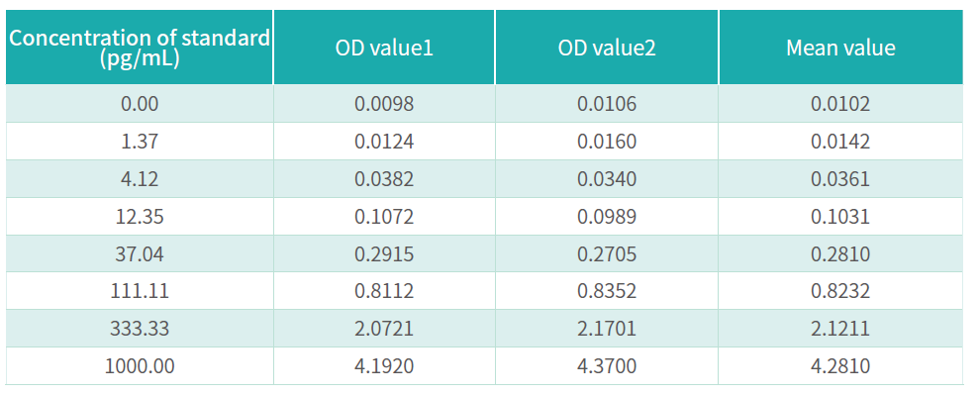Select OD value2 cell reading 0.2705
Viewport: 980px width, 396px height.
pos(607,254)
